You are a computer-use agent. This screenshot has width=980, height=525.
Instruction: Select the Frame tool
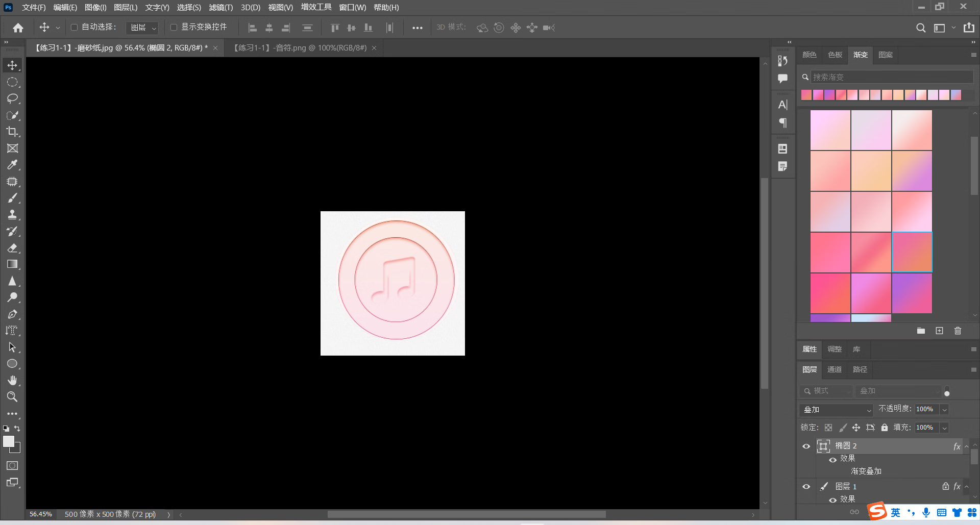[12, 148]
